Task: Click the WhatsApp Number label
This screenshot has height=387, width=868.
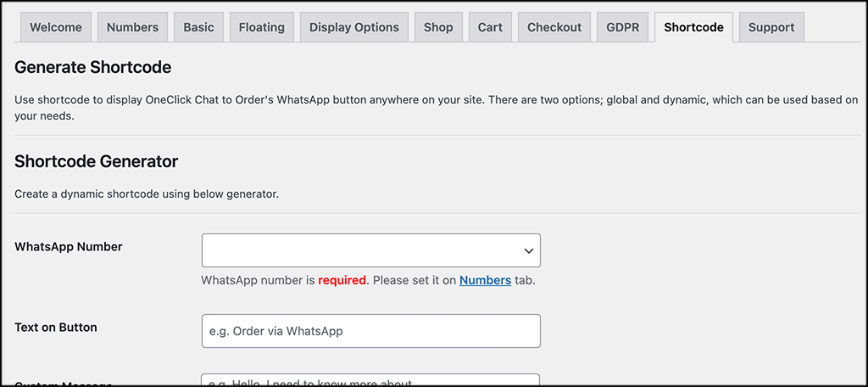Action: pos(69,247)
